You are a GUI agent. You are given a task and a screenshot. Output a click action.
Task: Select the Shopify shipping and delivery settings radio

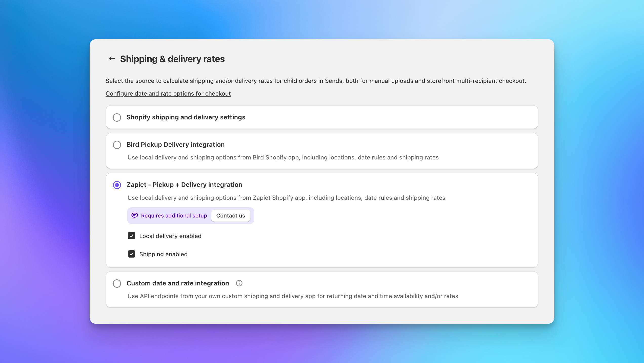pos(117,117)
